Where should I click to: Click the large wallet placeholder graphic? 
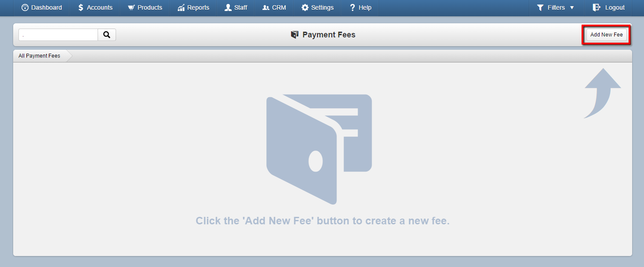coord(319,149)
